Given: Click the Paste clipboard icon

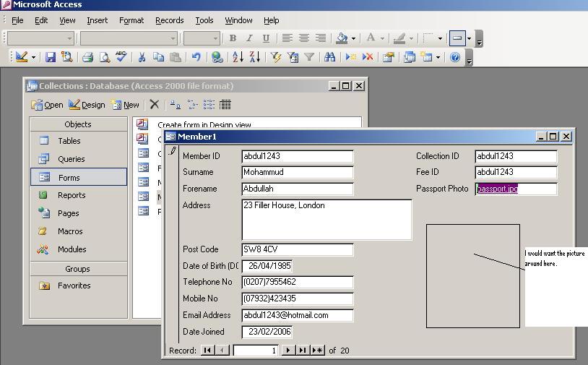Looking at the screenshot, I should click(x=176, y=57).
